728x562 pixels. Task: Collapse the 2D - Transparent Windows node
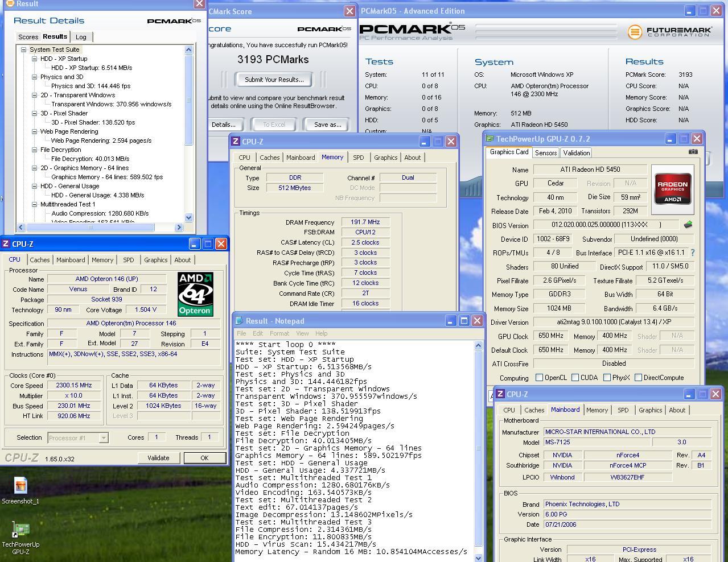[34, 95]
